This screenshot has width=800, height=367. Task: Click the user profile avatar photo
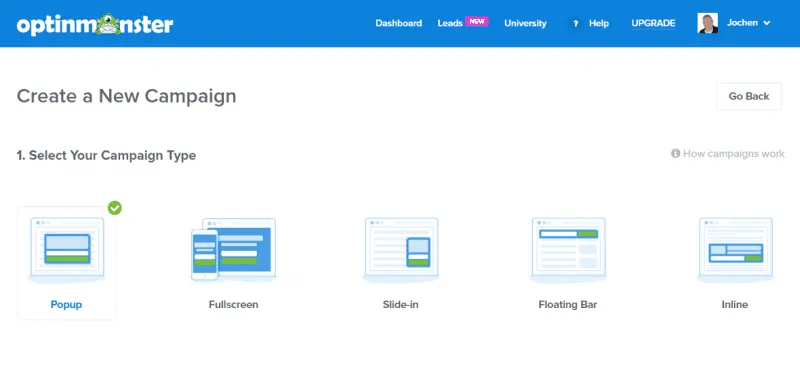click(x=708, y=23)
